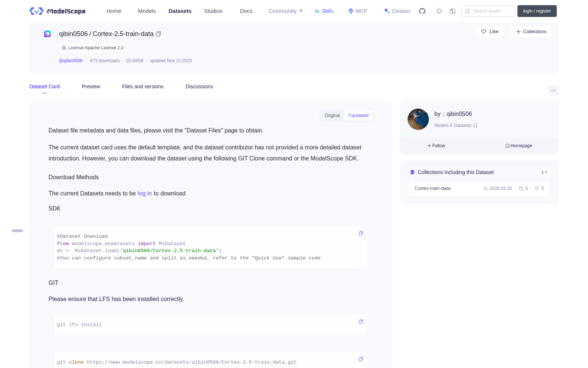
Task: Switch site language with the translate icon
Action: pos(452,11)
